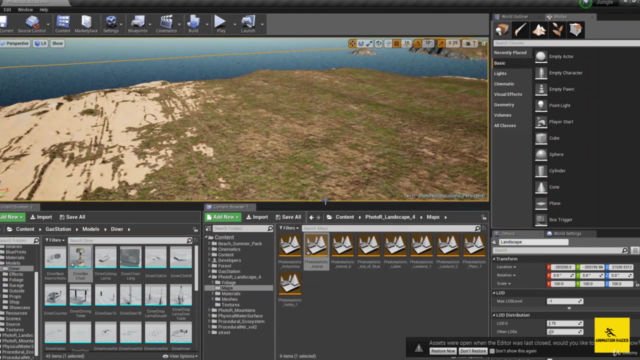Screen dimensions: 640x360
Task: Click Don't Restore button
Action: 473,351
